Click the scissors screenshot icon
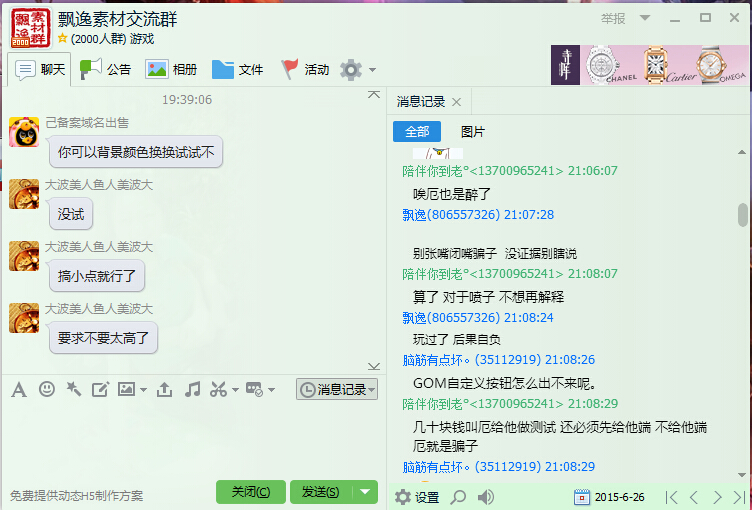 tap(219, 389)
